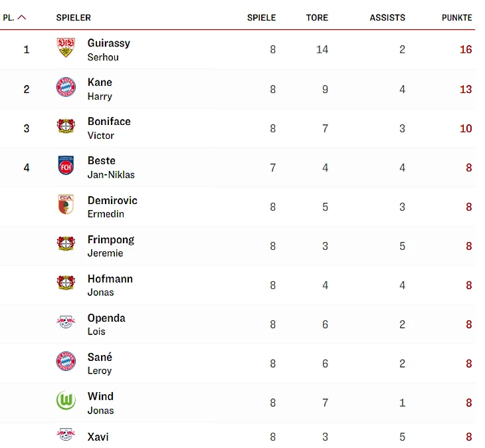Click the Leverkusen crest beside Boniface
The image size is (485, 448).
(66, 126)
